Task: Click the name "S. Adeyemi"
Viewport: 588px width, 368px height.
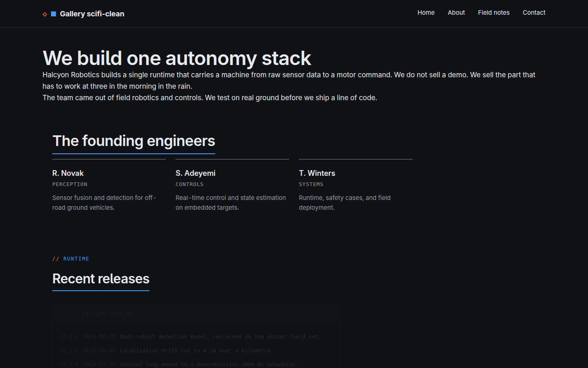Action: [196, 173]
